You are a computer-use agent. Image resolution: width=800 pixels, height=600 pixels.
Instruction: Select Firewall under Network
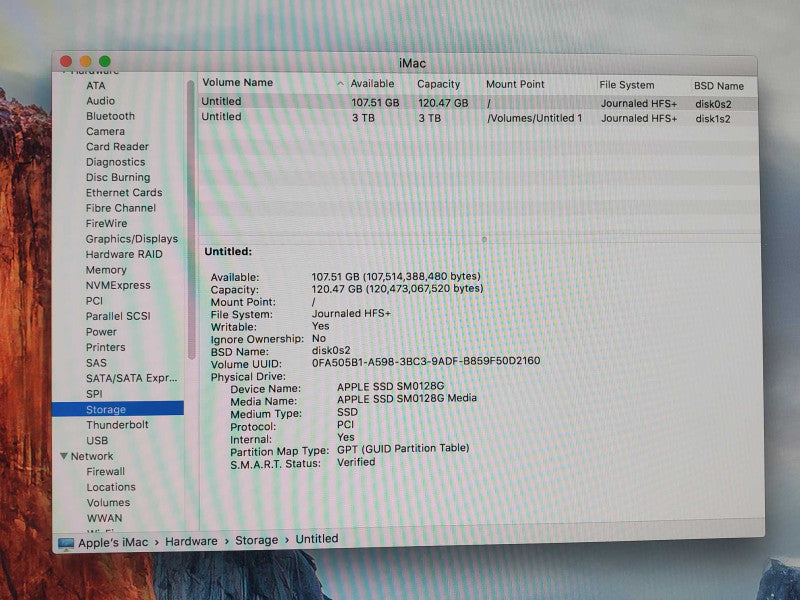click(105, 471)
